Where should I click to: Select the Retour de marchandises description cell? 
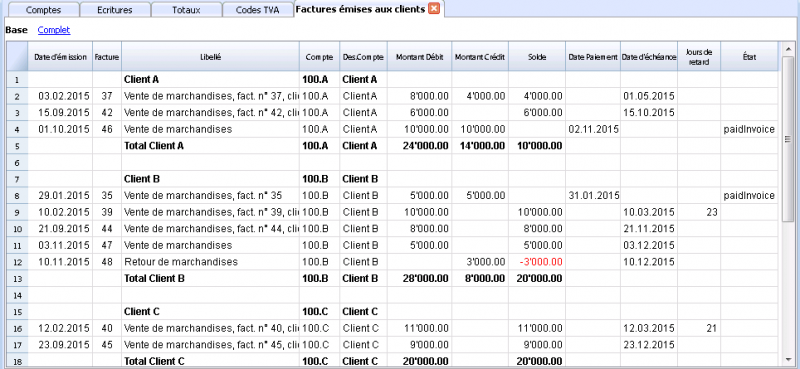point(210,262)
